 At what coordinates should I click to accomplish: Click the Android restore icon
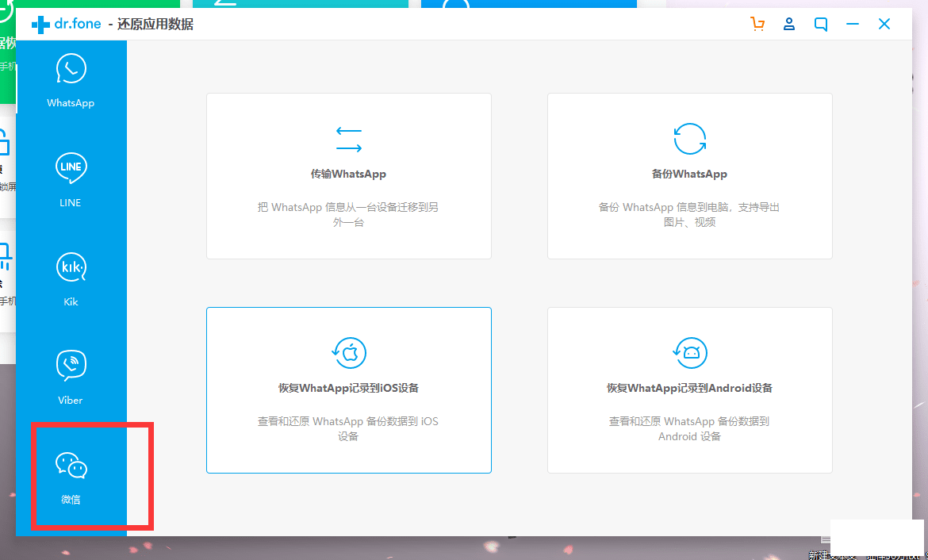[689, 353]
